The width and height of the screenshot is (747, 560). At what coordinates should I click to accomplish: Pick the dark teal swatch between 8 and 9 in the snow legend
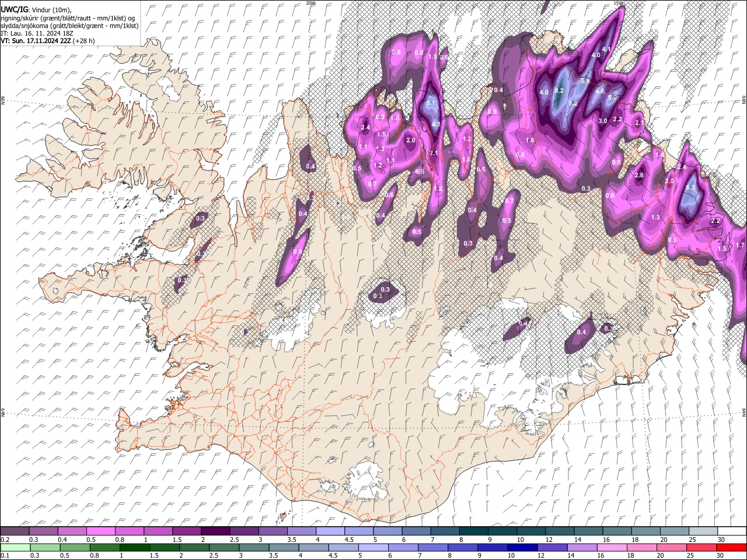473,531
